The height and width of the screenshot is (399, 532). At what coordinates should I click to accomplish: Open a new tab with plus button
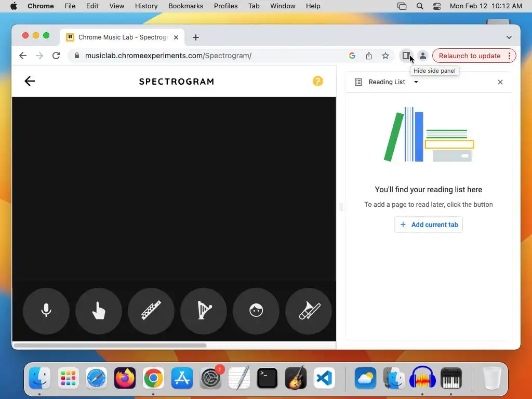(196, 37)
